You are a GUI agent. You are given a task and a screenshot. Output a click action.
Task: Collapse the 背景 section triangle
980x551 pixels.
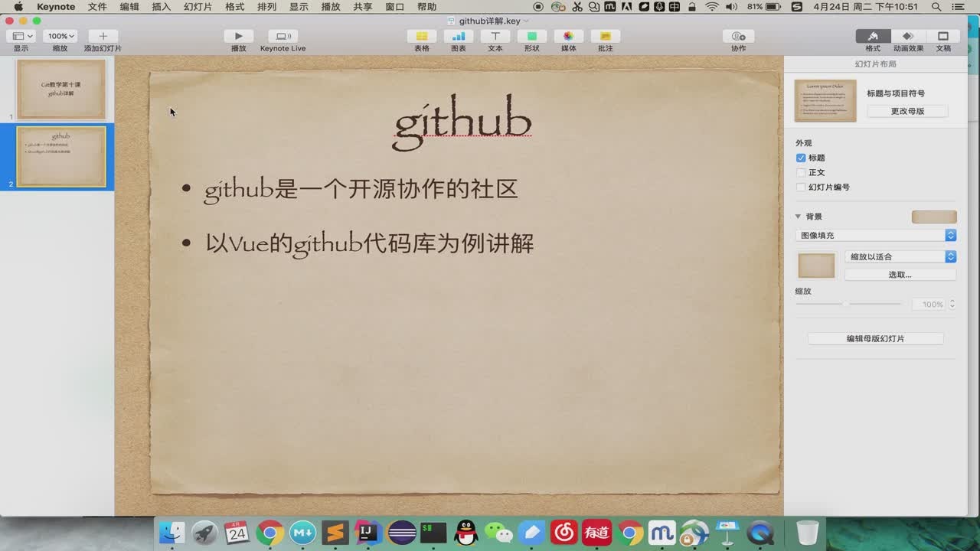point(798,217)
